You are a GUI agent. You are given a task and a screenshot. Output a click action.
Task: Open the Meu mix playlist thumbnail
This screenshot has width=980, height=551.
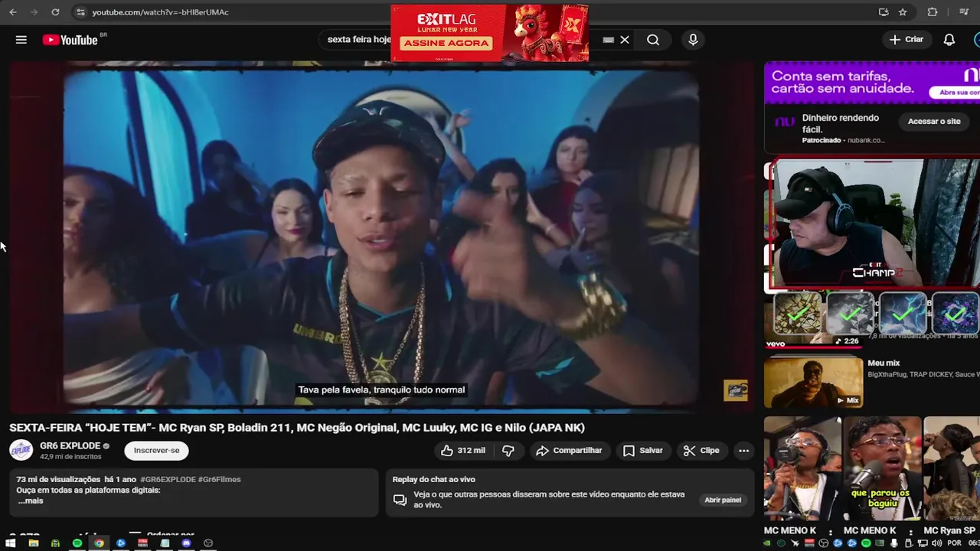click(813, 382)
